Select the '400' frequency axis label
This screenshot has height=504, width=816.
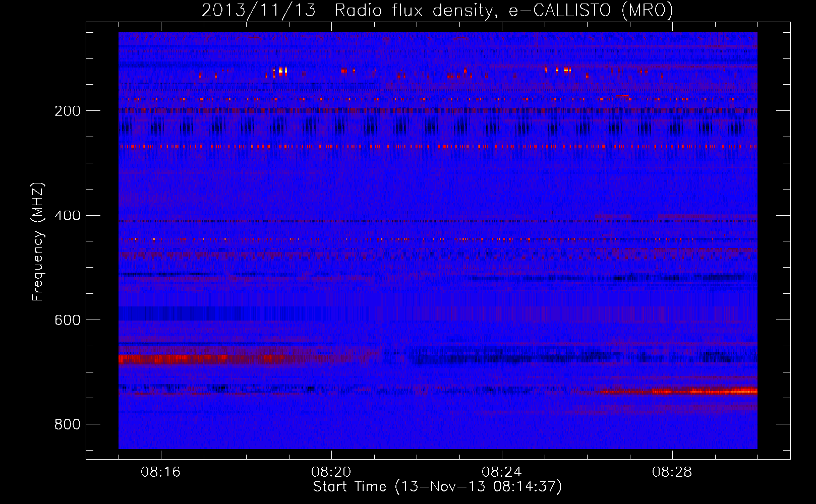click(68, 216)
